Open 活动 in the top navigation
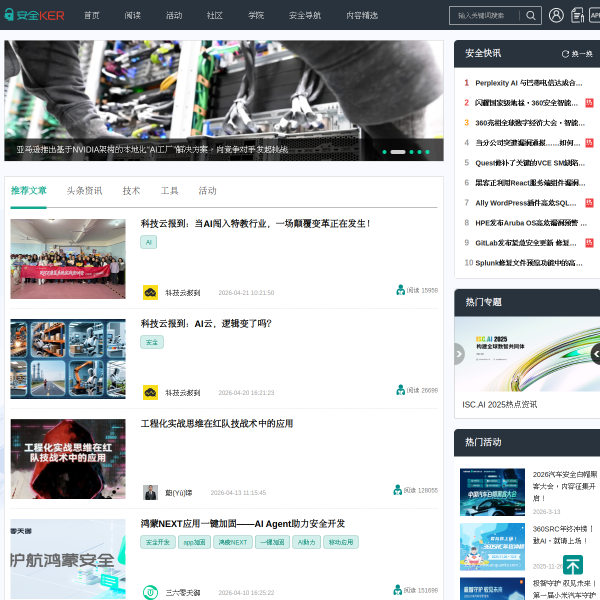The image size is (600, 600). click(x=174, y=15)
